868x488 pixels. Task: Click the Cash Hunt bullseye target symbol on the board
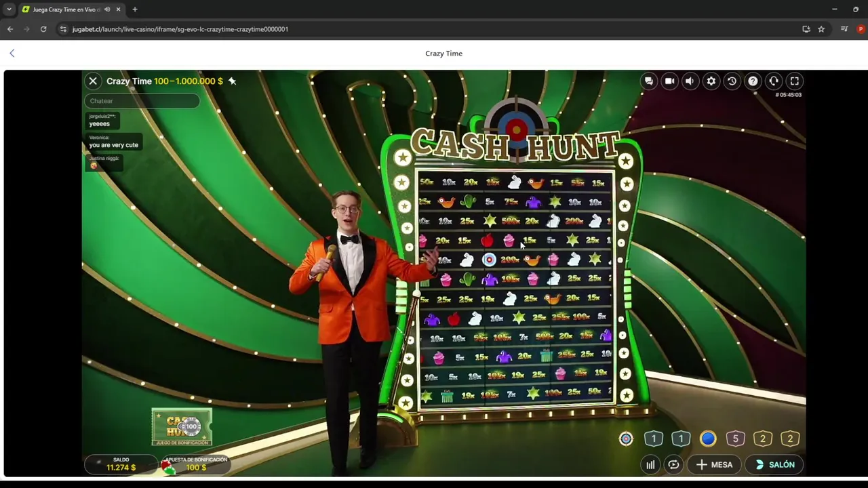coord(489,260)
